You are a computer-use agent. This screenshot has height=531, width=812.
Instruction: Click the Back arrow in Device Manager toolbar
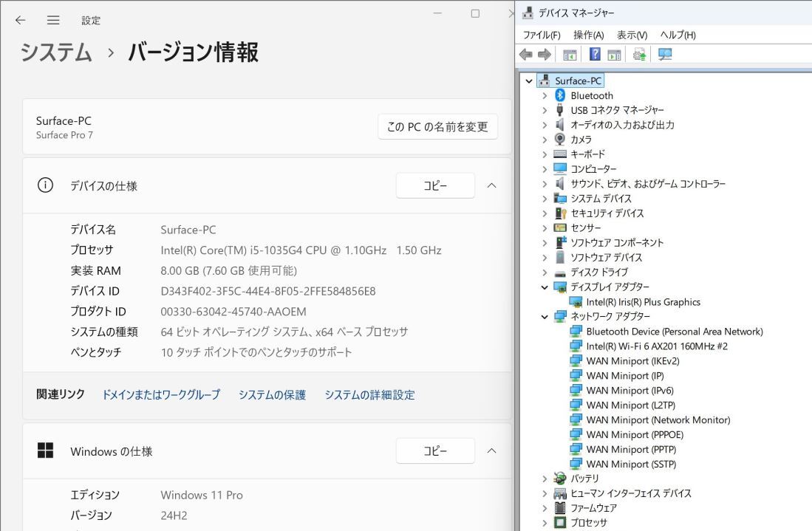click(525, 53)
